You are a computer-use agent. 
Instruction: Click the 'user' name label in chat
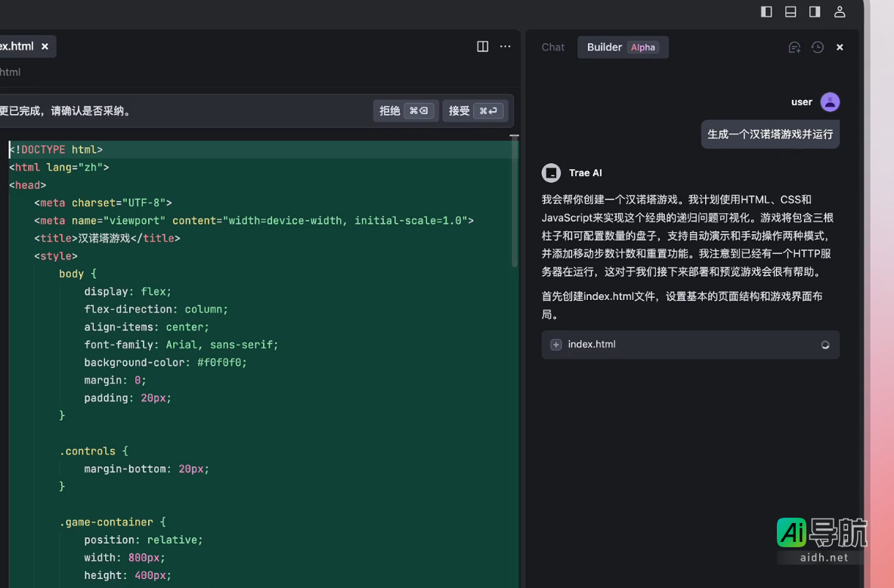(801, 102)
